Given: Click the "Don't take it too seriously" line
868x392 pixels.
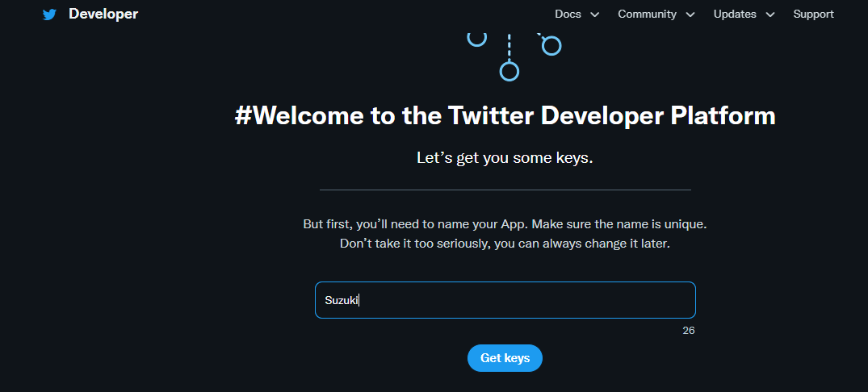Looking at the screenshot, I should point(505,243).
